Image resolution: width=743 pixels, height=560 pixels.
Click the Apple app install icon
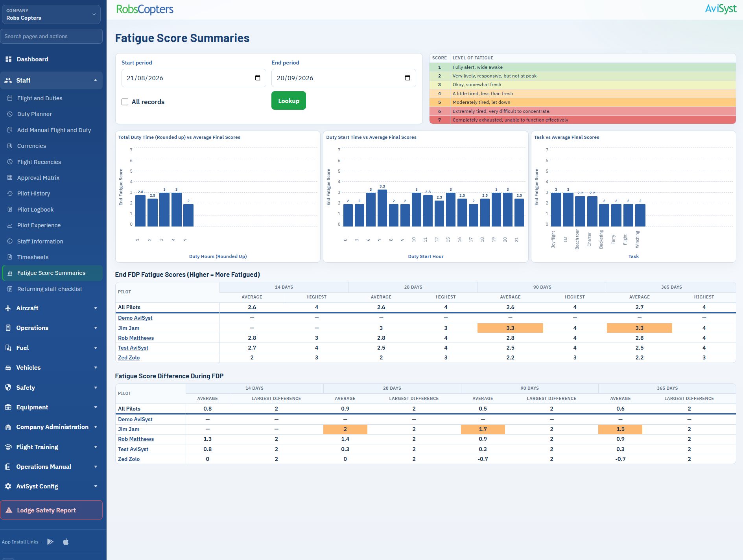(x=66, y=542)
